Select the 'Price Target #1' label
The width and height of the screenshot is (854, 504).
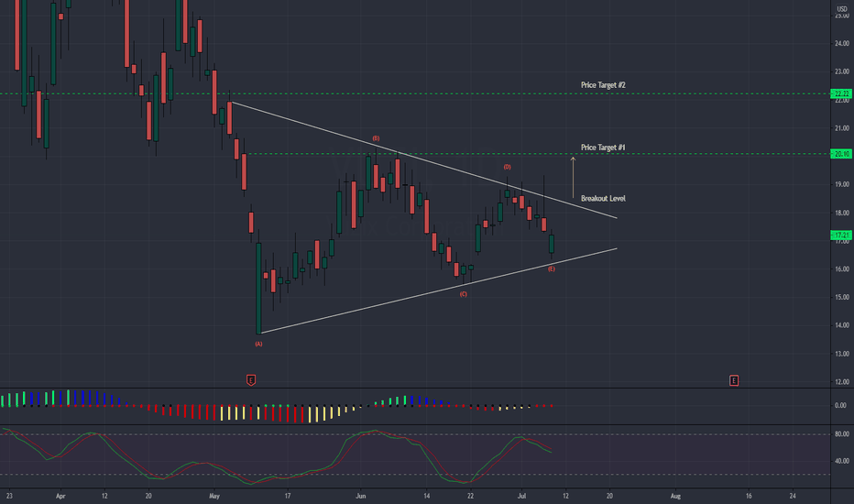click(603, 148)
